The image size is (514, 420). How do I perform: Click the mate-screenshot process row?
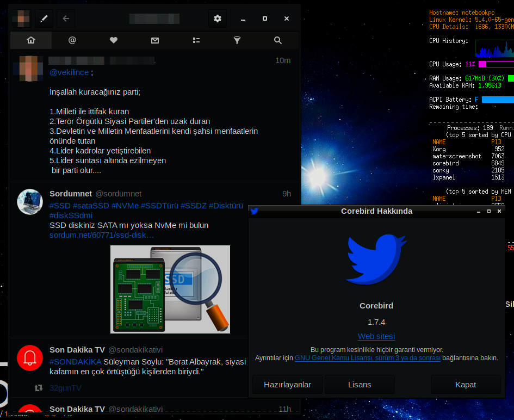point(468,156)
